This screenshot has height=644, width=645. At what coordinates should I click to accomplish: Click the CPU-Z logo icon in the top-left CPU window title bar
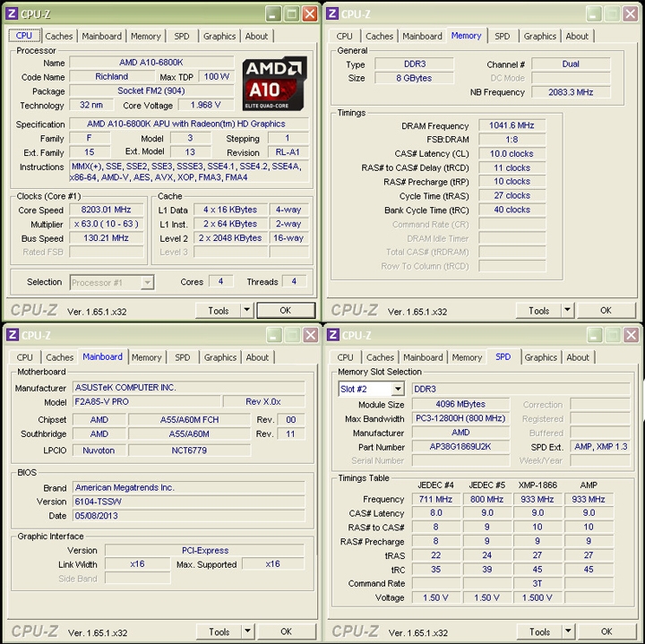point(12,13)
